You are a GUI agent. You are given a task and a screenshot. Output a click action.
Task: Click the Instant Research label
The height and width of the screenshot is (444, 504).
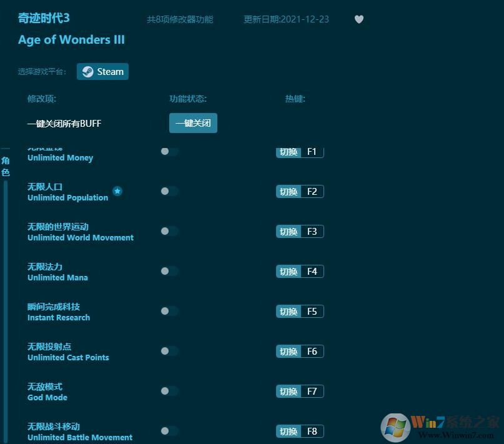[x=59, y=317]
